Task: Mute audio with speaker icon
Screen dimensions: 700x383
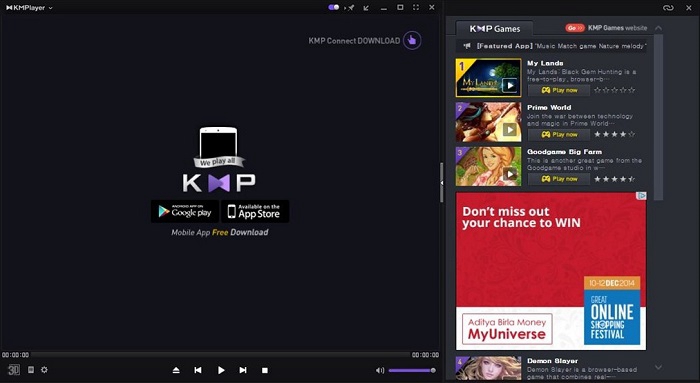Action: 380,370
